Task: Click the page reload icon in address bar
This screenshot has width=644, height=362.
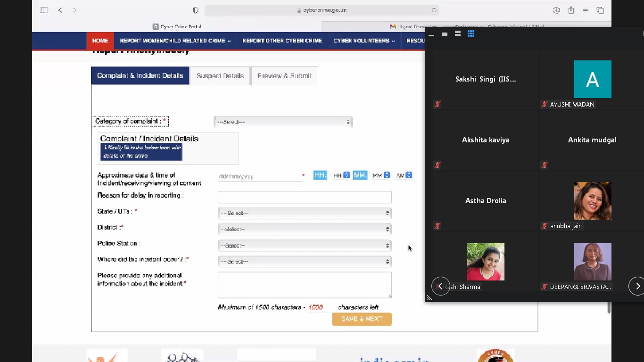Action: (434, 10)
